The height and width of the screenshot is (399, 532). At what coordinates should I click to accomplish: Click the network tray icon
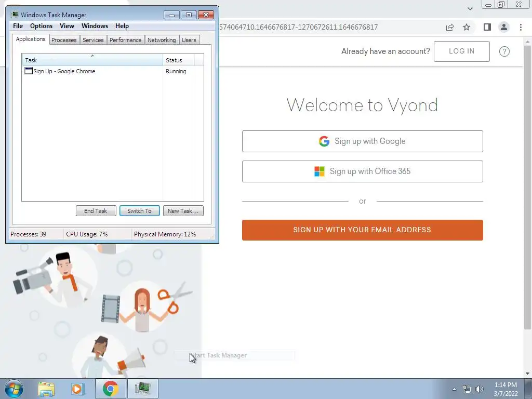(467, 389)
